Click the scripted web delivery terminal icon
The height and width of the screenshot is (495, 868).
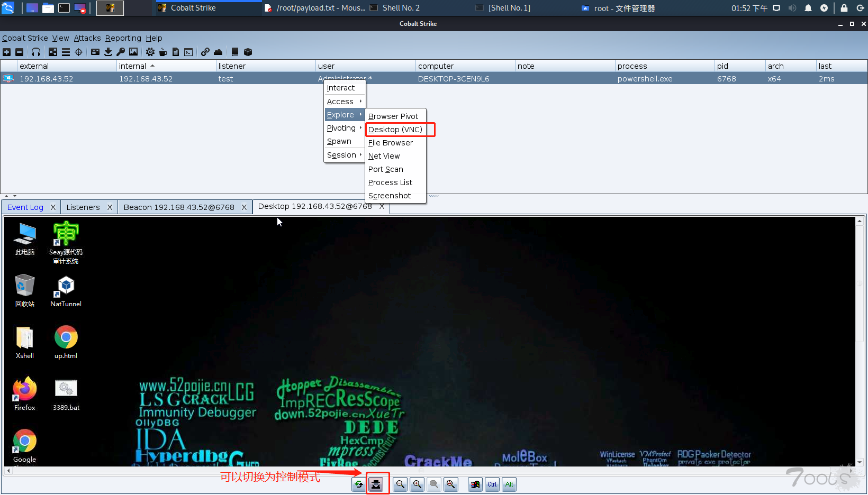pos(188,52)
